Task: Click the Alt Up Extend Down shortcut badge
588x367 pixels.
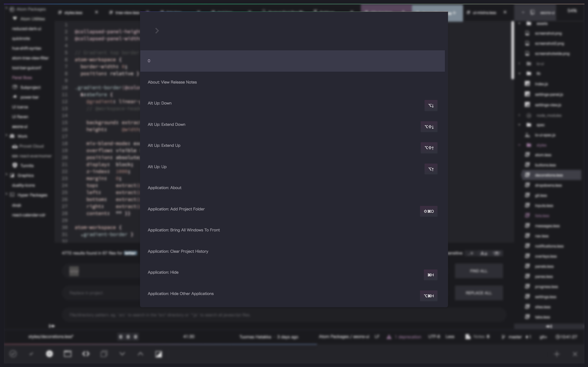Action: (x=429, y=127)
